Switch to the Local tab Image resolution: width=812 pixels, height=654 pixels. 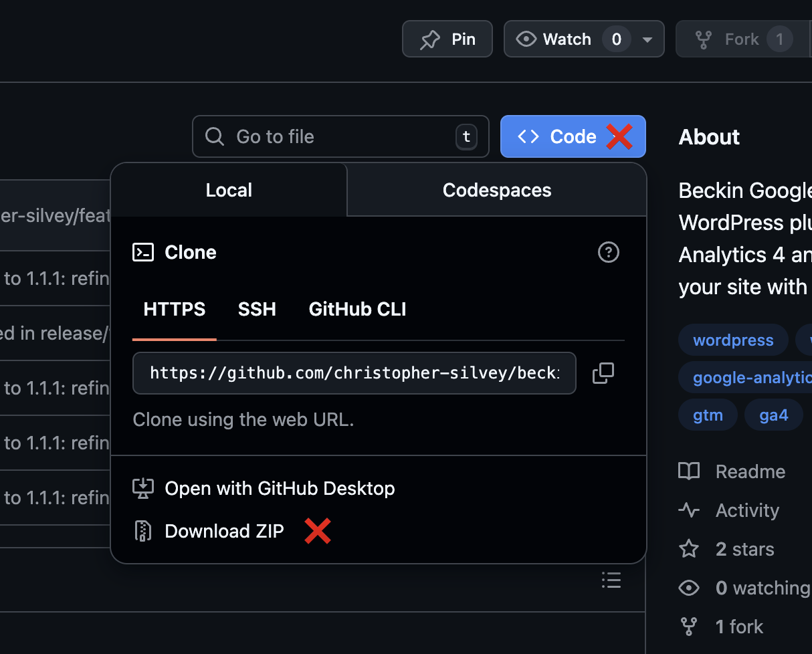[229, 190]
